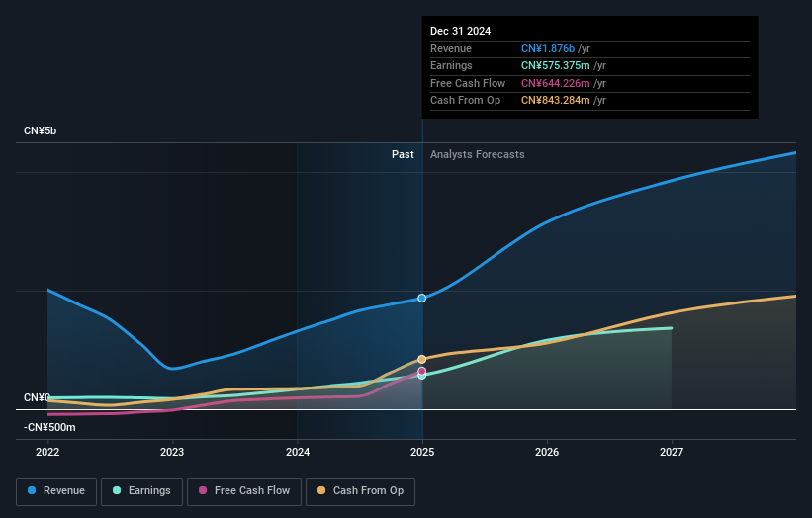
Task: Click the Dec 31 2024 tooltip date
Action: [x=460, y=31]
